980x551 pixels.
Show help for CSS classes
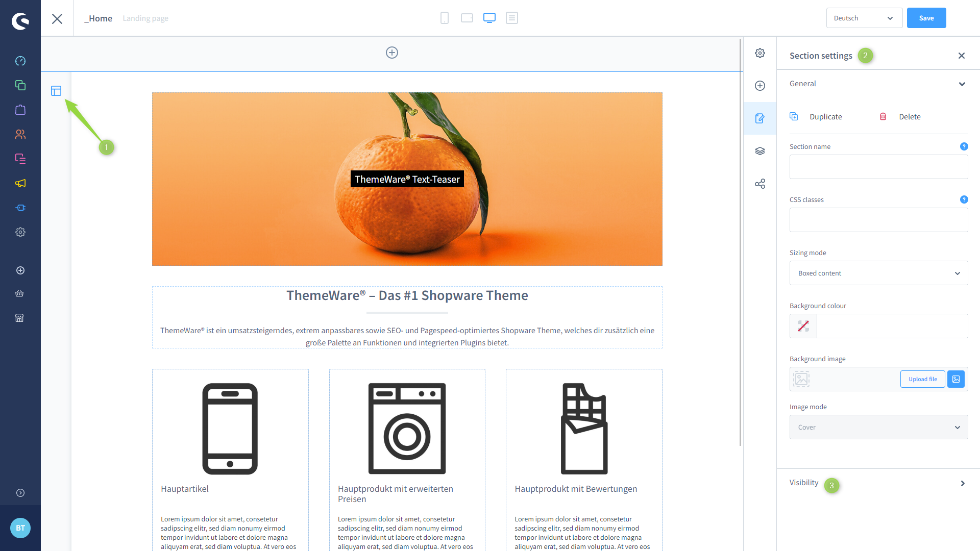pyautogui.click(x=964, y=199)
